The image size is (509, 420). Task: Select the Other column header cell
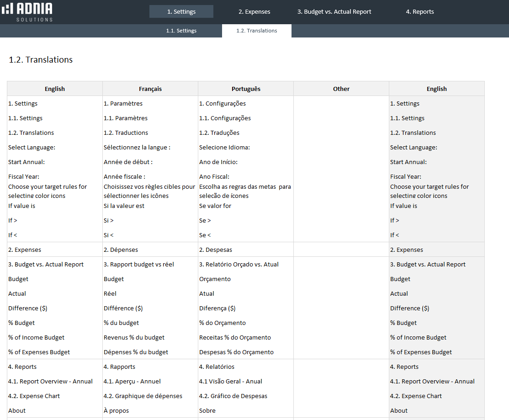coord(341,89)
